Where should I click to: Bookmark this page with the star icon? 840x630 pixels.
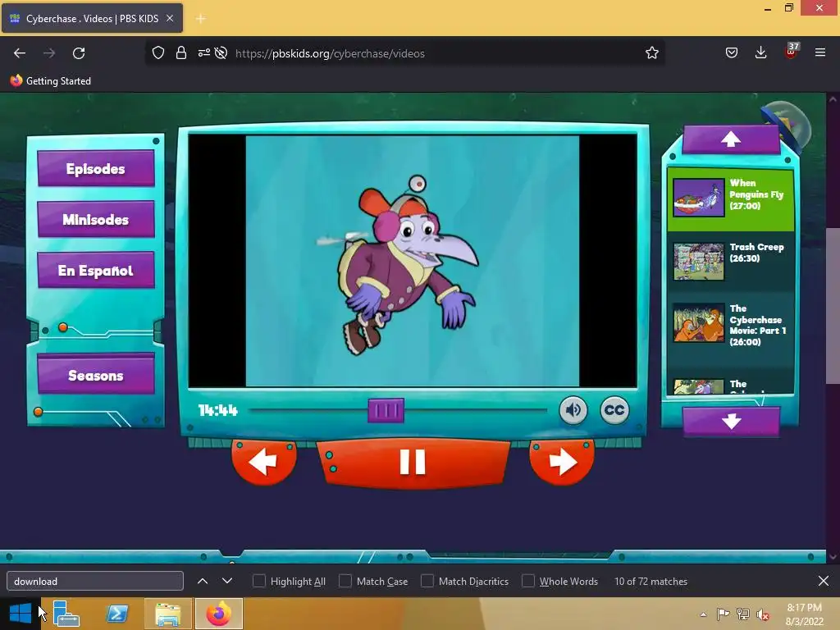tap(651, 53)
